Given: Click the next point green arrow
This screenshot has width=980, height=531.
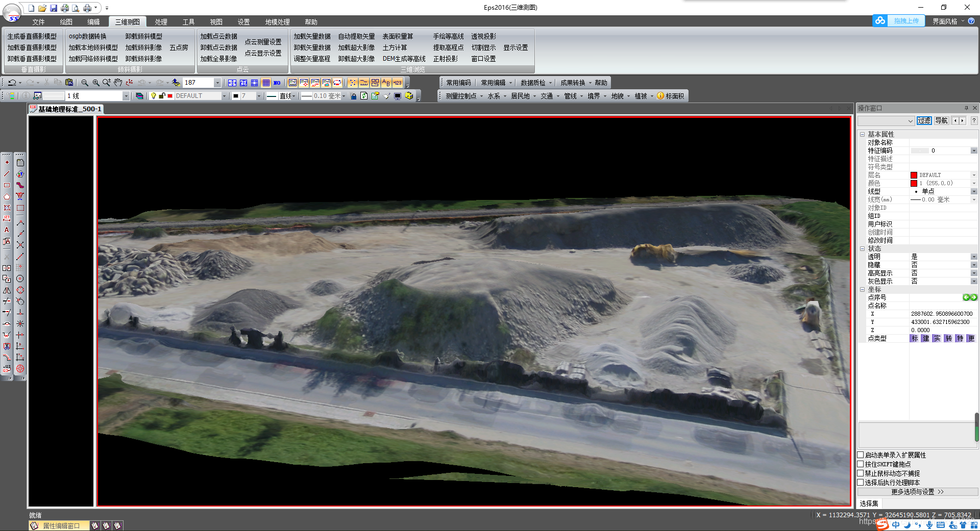Looking at the screenshot, I should pyautogui.click(x=973, y=298).
